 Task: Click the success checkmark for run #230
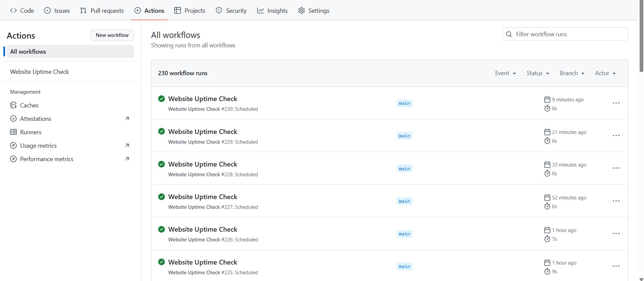162,99
